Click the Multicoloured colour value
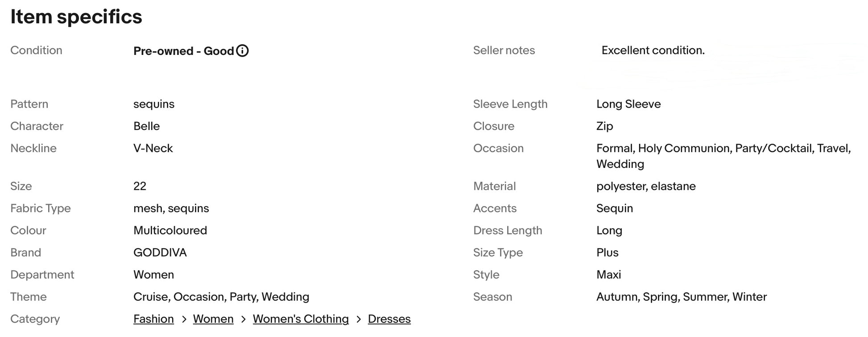The width and height of the screenshot is (868, 337). [x=170, y=230]
